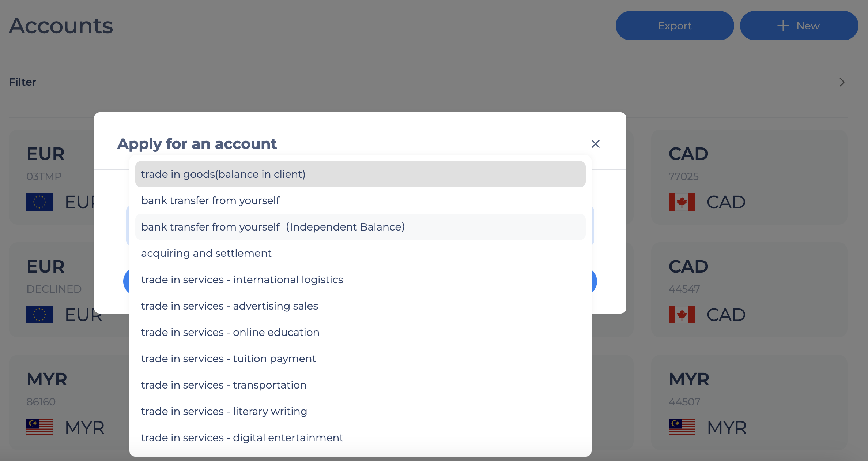Screen dimensions: 868x461
Task: Click the EU flag on declined EUR card
Action: [x=39, y=315]
